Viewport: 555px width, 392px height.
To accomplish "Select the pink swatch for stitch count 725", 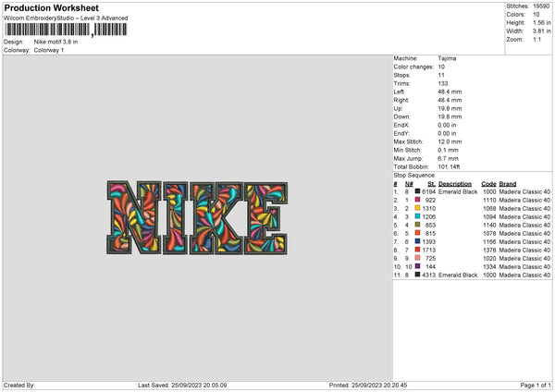I will 418,258.
